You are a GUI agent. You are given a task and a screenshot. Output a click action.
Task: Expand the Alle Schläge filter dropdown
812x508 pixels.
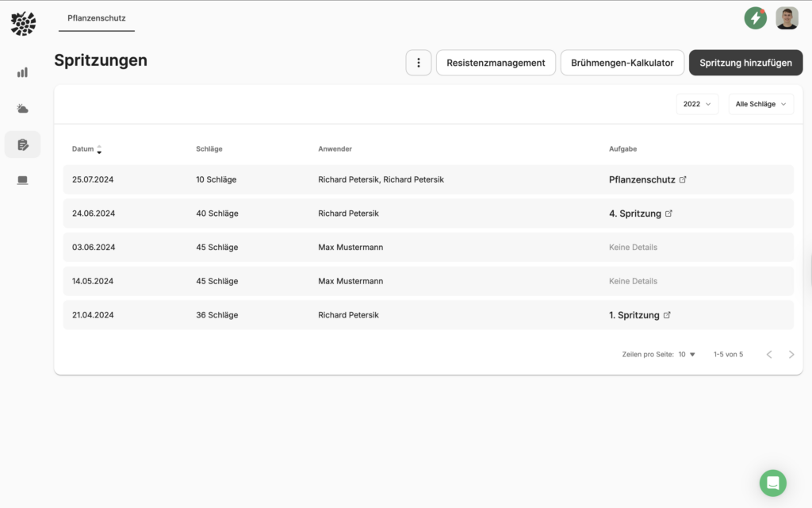pos(760,104)
